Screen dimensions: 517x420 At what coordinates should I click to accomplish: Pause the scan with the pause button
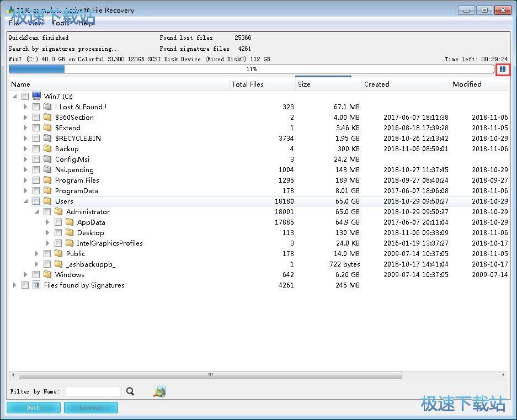point(502,70)
